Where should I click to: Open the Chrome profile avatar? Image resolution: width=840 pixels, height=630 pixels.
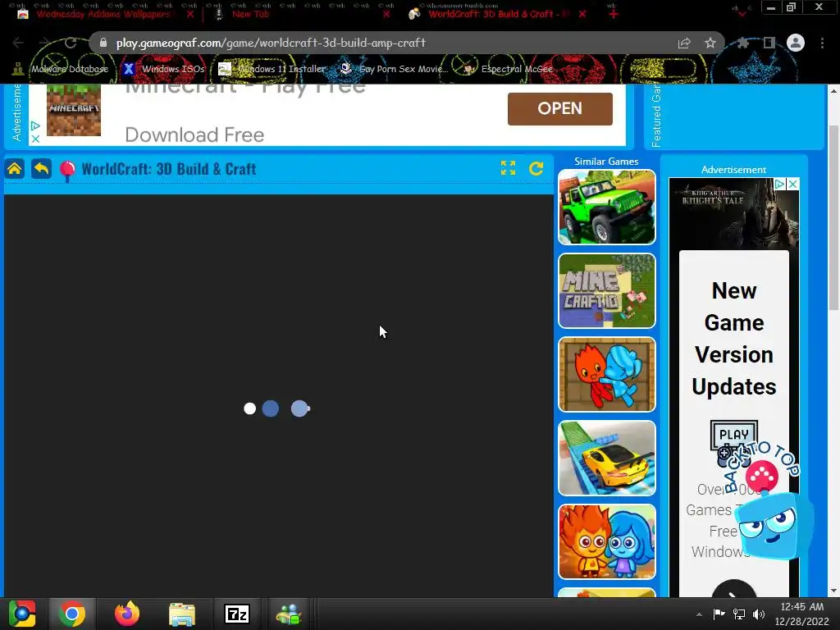click(x=796, y=43)
